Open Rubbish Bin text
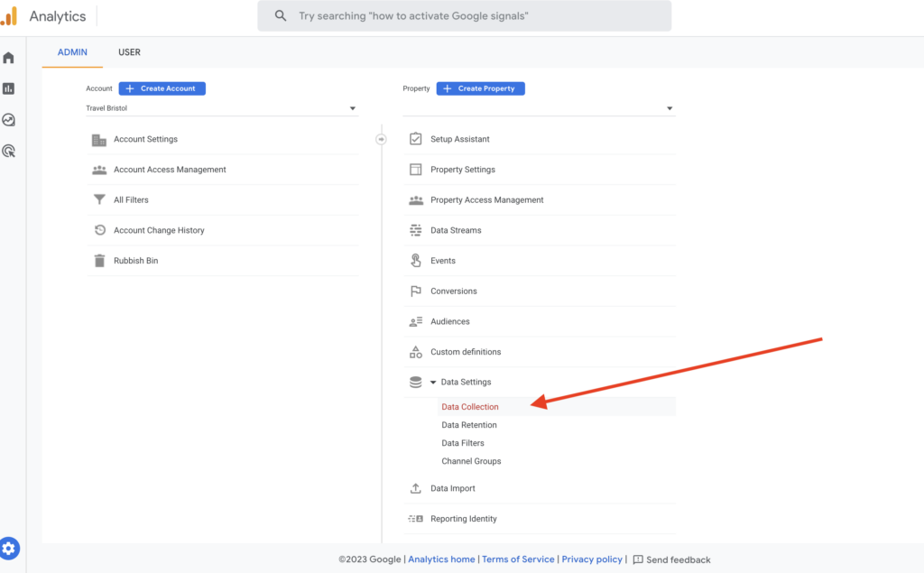 (x=135, y=261)
